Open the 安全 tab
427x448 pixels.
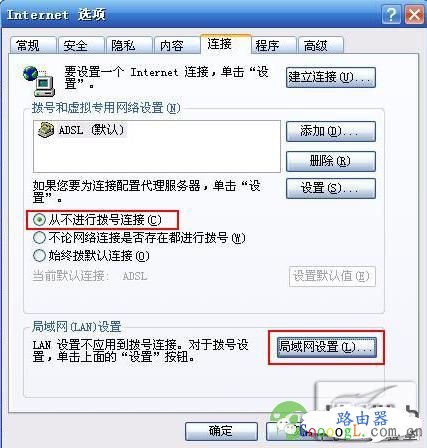81,45
